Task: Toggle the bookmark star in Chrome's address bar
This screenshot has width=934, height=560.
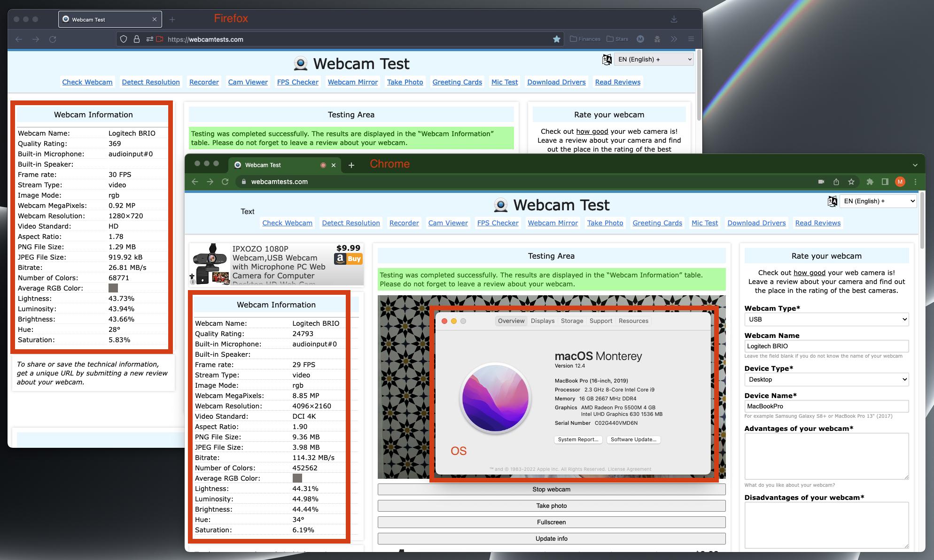Action: pyautogui.click(x=851, y=182)
